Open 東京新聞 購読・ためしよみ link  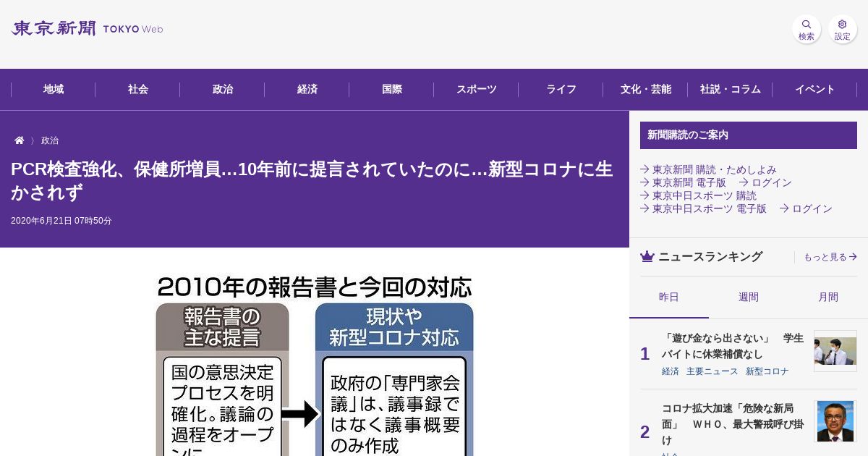709,169
